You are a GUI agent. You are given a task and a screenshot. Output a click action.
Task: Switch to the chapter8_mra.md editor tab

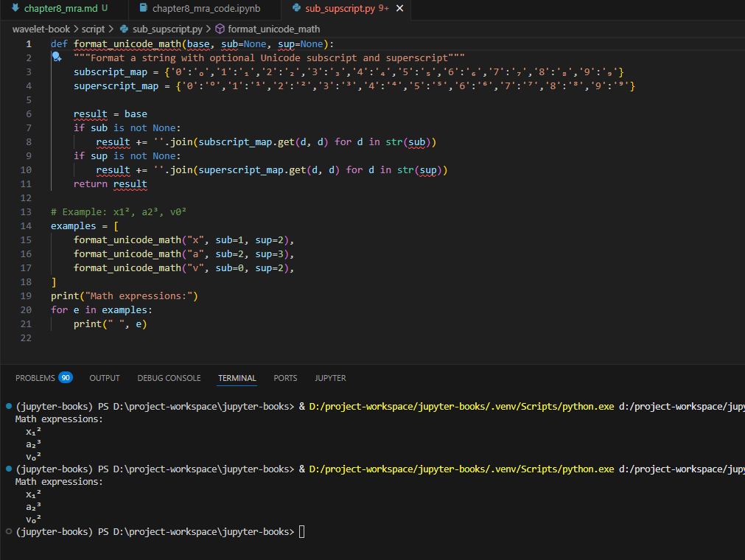click(x=63, y=10)
